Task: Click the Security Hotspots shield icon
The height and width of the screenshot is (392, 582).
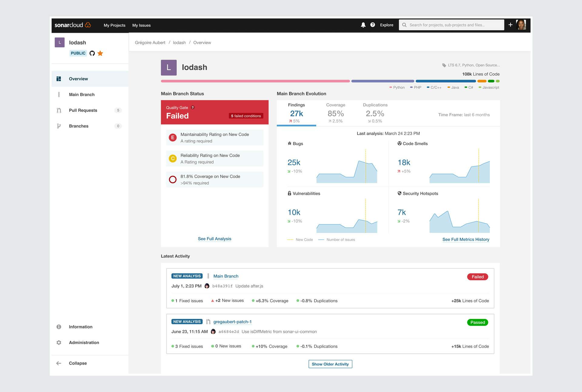Action: [x=400, y=193]
